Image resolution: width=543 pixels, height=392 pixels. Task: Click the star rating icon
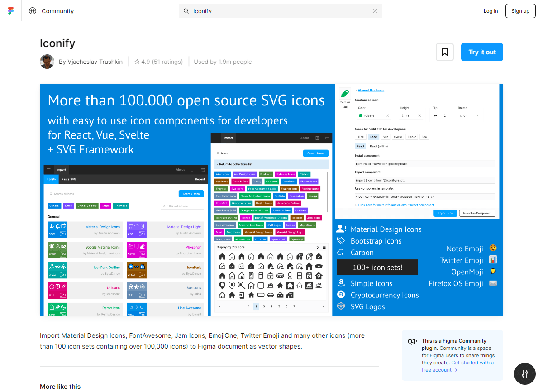pos(137,62)
